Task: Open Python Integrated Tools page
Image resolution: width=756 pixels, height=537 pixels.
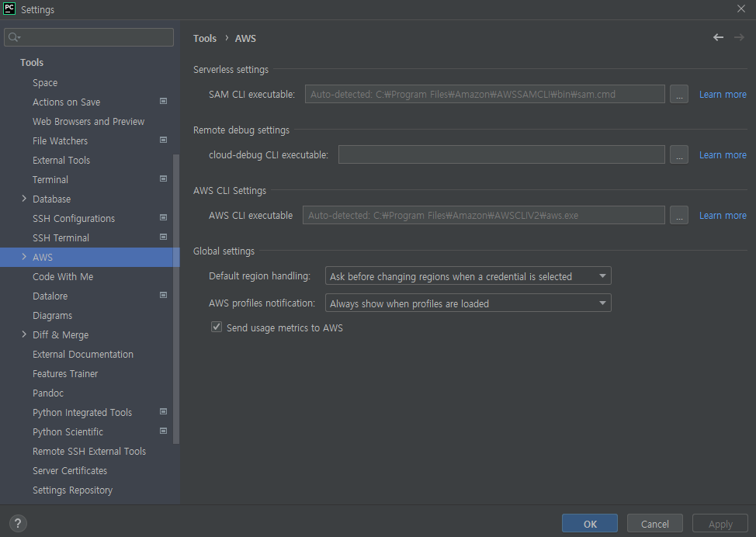Action: [82, 413]
